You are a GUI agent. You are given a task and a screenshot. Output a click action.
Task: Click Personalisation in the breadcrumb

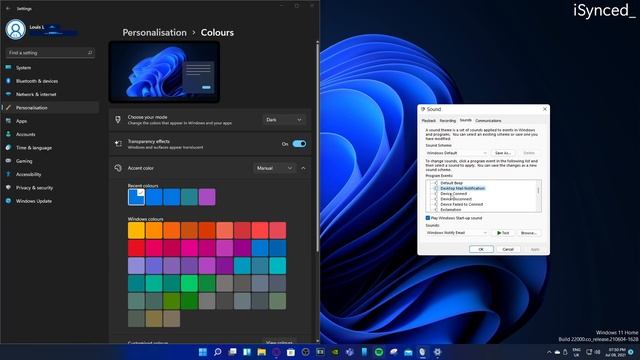click(154, 33)
